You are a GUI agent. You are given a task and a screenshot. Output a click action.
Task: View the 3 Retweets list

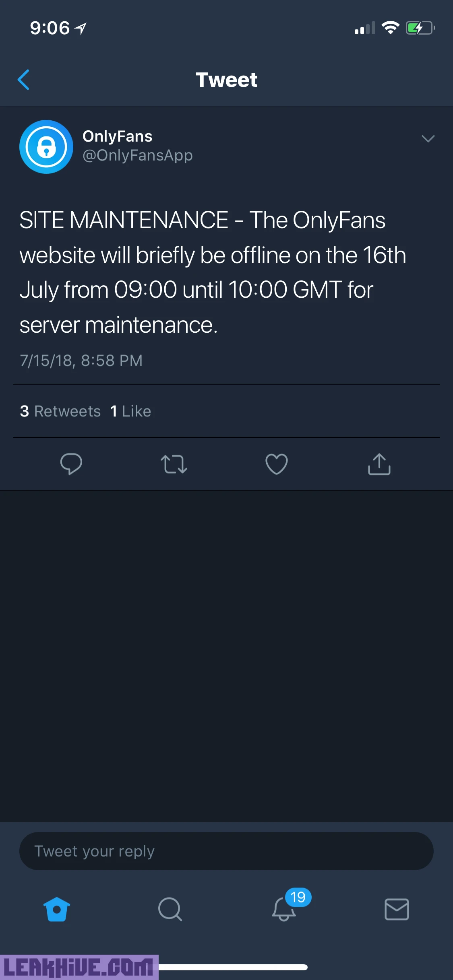click(60, 411)
